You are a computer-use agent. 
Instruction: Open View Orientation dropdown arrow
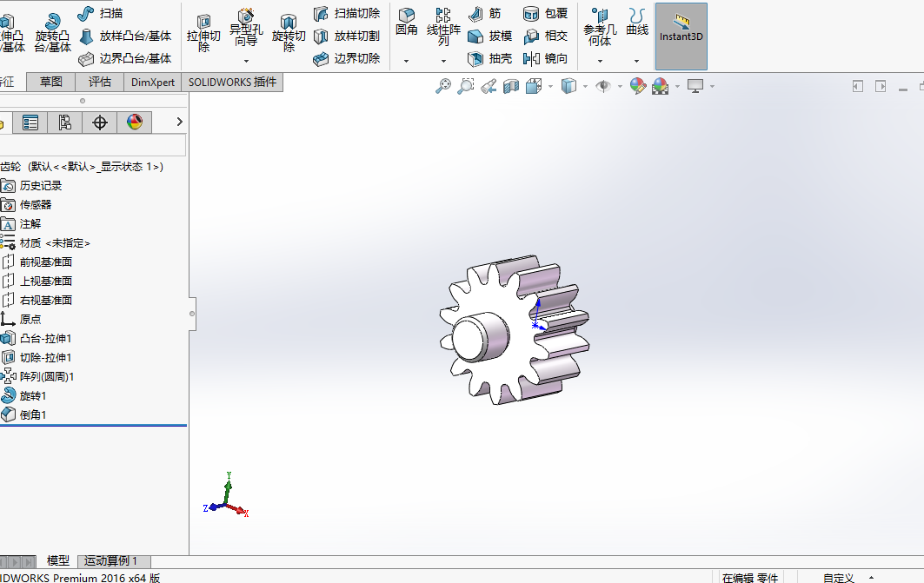(x=550, y=87)
